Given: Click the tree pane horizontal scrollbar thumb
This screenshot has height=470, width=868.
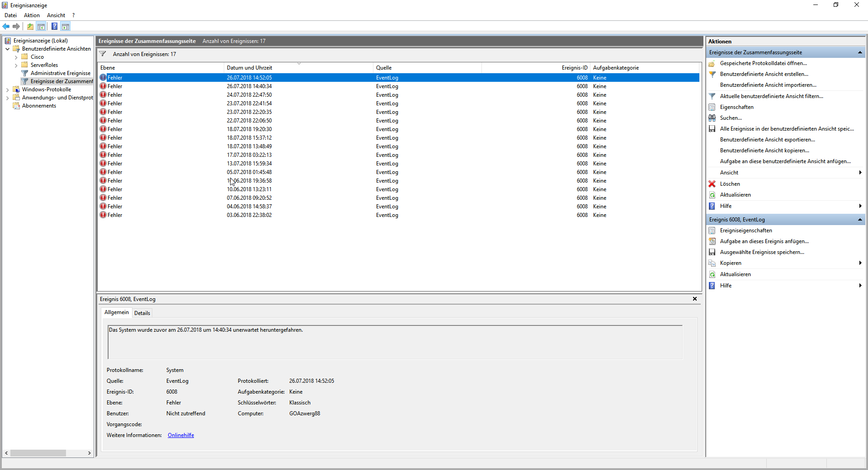Looking at the screenshot, I should tap(38, 453).
